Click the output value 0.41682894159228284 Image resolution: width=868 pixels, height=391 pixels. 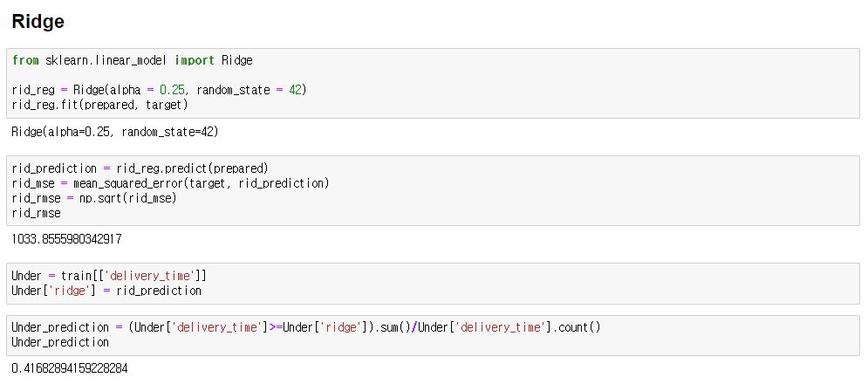(x=70, y=368)
